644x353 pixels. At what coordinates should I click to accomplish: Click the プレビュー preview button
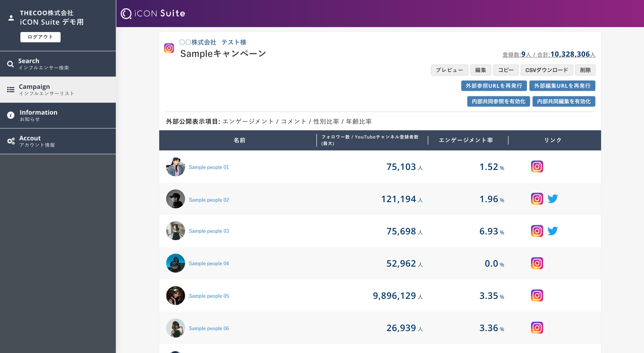click(x=449, y=70)
